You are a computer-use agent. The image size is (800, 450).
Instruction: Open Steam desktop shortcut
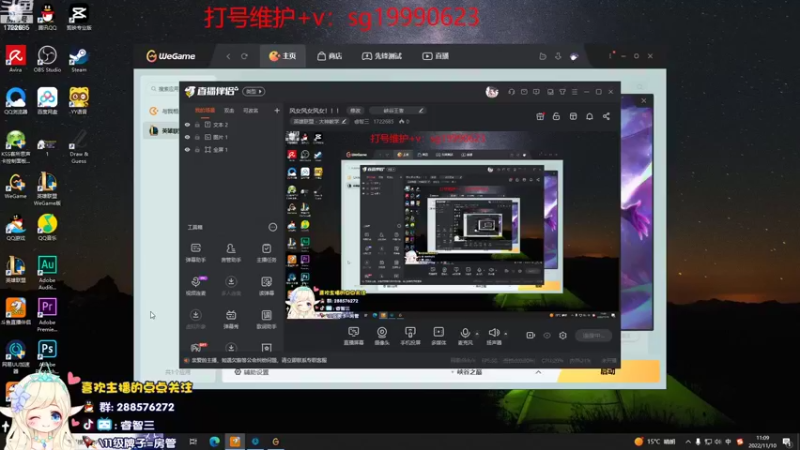pyautogui.click(x=79, y=59)
